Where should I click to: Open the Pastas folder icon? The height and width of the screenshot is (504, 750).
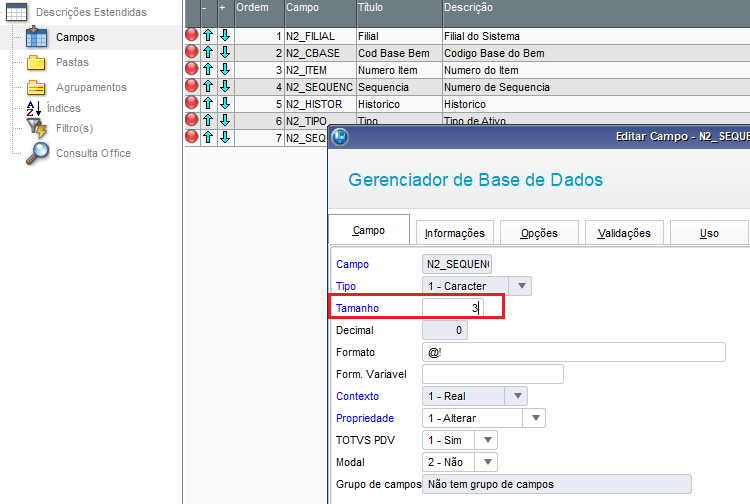[x=36, y=63]
